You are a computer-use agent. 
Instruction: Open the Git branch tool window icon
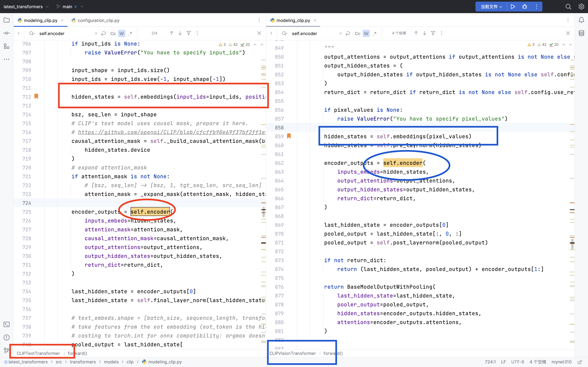click(7, 350)
